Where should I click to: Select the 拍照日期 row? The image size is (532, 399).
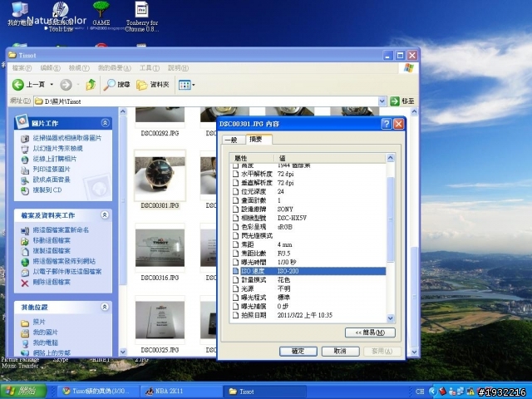(308, 315)
